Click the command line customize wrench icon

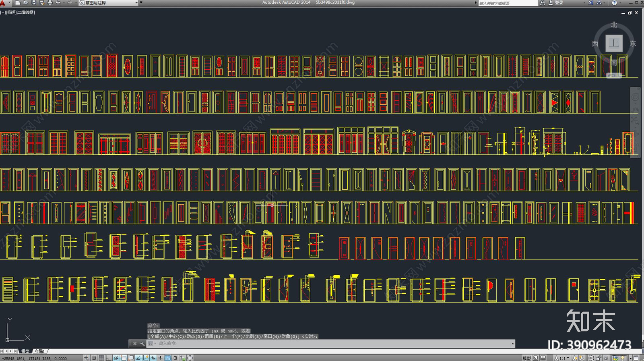(x=142, y=344)
